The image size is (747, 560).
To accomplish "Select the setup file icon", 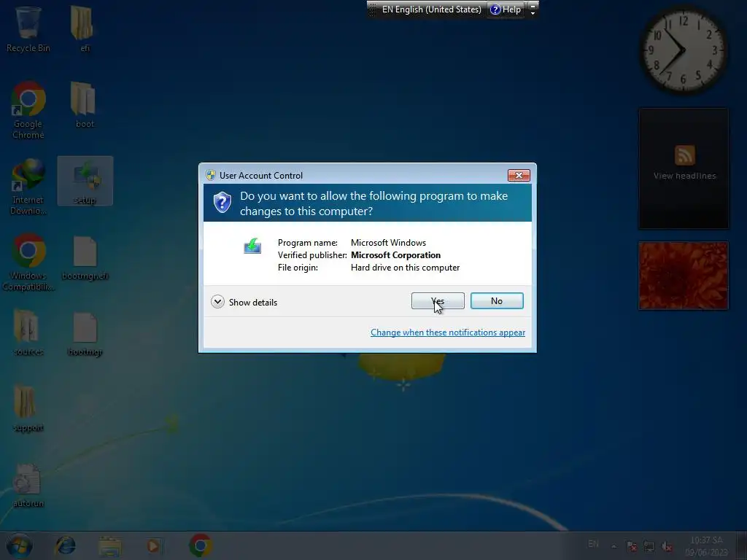I will (85, 181).
